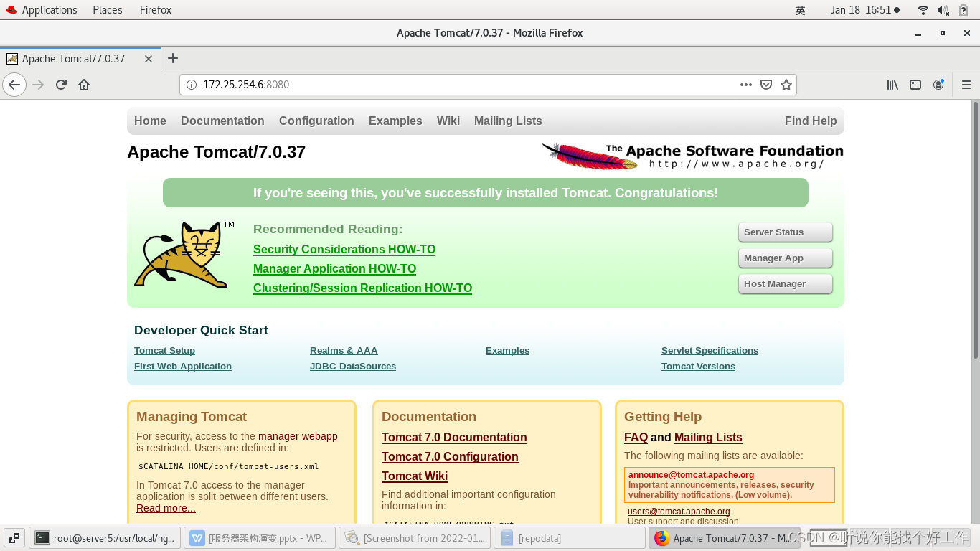Image resolution: width=980 pixels, height=551 pixels.
Task: Open the Places menu
Action: click(x=107, y=9)
